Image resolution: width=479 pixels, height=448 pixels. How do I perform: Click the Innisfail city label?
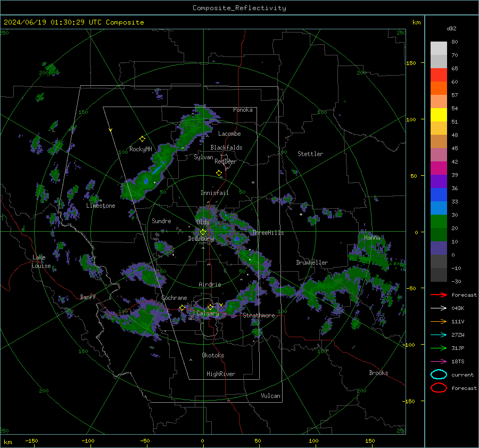214,193
